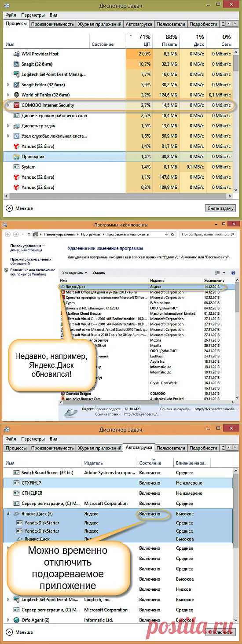Click 'Adobe Systems Incorpor...' publisher cell
This screenshot has height=644, width=242.
(x=109, y=472)
